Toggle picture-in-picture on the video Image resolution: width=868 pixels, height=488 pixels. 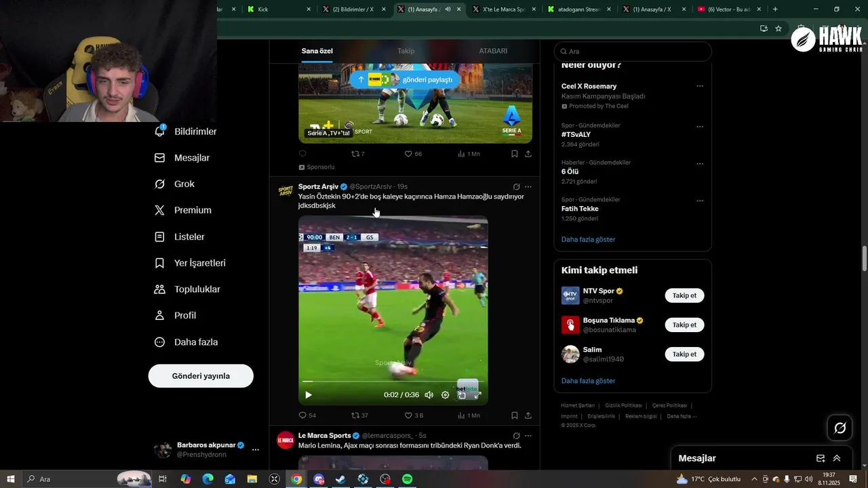(462, 395)
